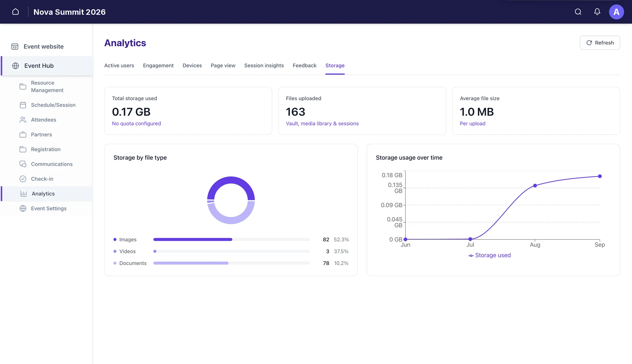Click the Event website sidebar icon
632x364 pixels.
pyautogui.click(x=15, y=47)
